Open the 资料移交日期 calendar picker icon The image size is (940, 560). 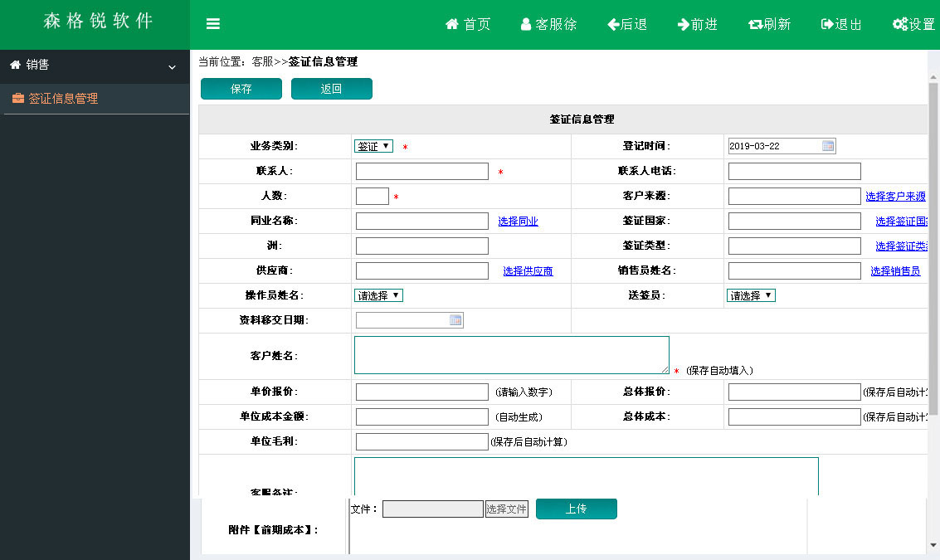point(455,320)
